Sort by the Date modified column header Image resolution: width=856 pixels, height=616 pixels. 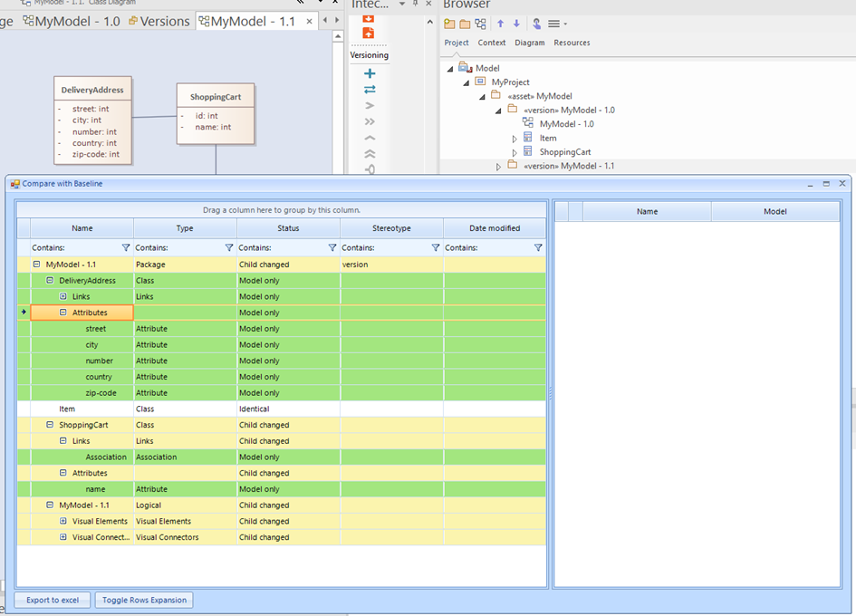(495, 228)
